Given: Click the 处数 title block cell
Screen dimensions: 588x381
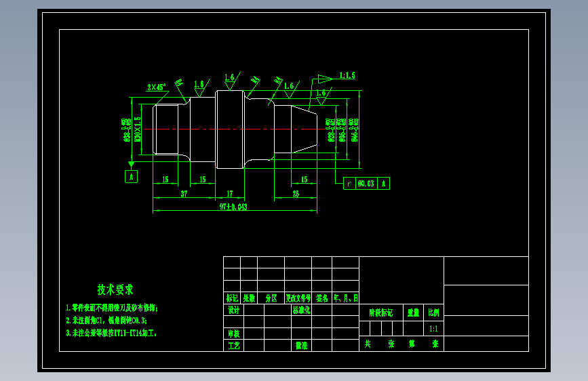Looking at the screenshot, I should (249, 298).
